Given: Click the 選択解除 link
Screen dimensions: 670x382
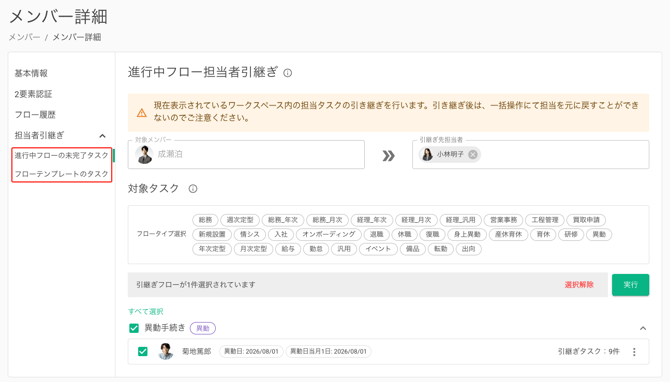Looking at the screenshot, I should [x=579, y=285].
